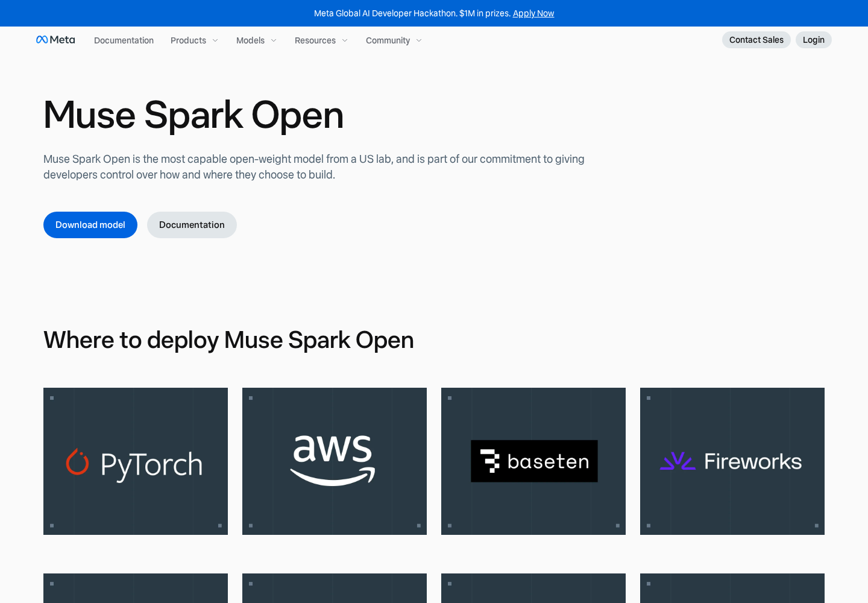
Task: Expand the Products dropdown menu
Action: point(194,40)
